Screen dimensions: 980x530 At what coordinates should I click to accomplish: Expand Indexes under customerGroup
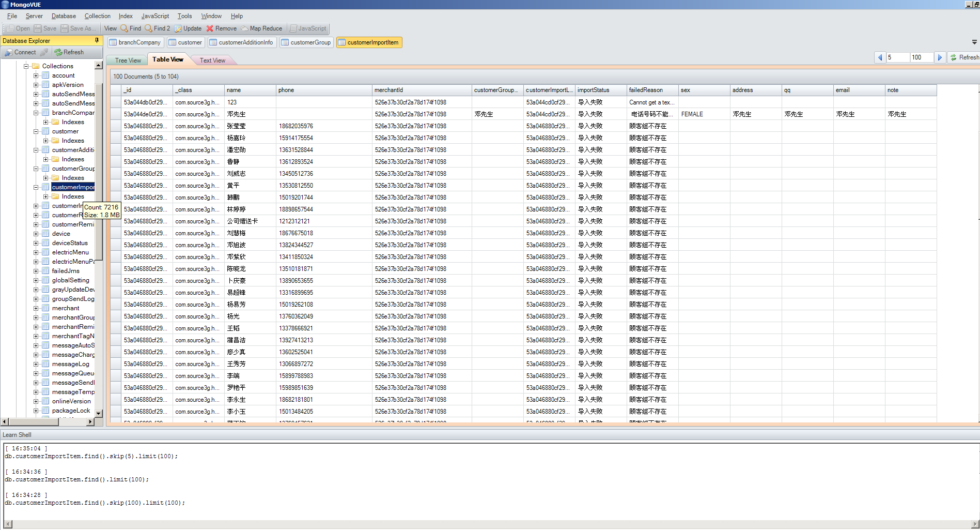[x=45, y=178]
